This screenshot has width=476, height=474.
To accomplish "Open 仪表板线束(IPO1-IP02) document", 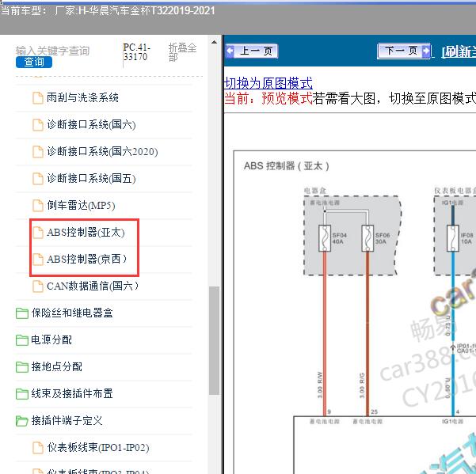I will [x=97, y=447].
